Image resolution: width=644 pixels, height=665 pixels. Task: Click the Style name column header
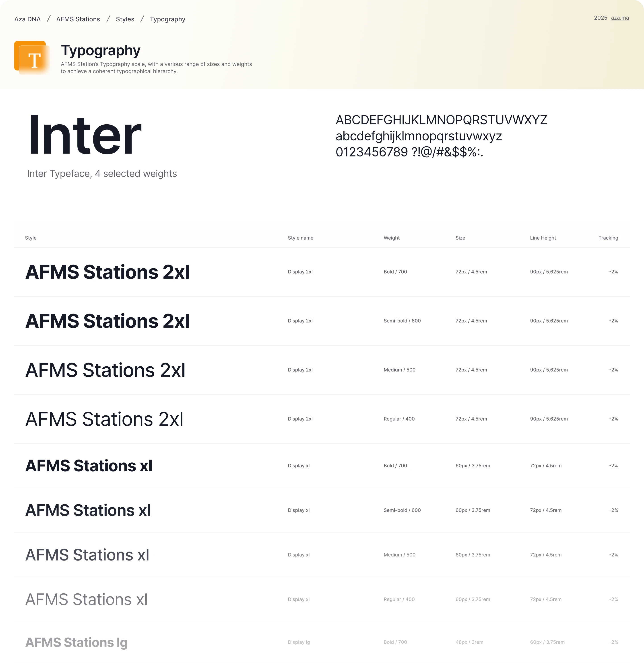click(x=300, y=238)
